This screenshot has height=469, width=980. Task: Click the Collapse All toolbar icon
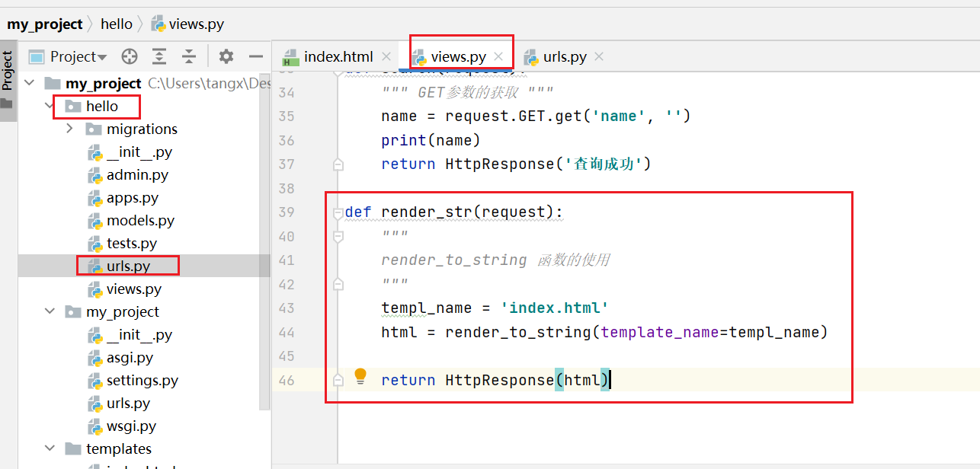click(188, 56)
